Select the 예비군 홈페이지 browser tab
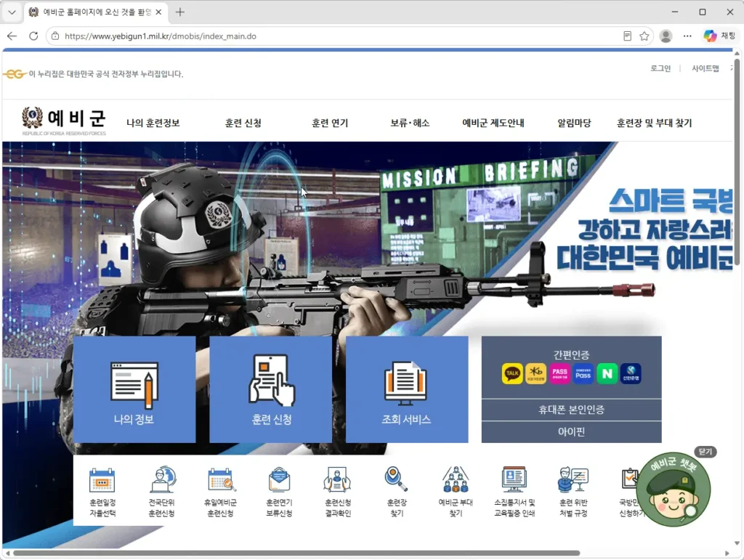Image resolution: width=744 pixels, height=560 pixels. 95,12
